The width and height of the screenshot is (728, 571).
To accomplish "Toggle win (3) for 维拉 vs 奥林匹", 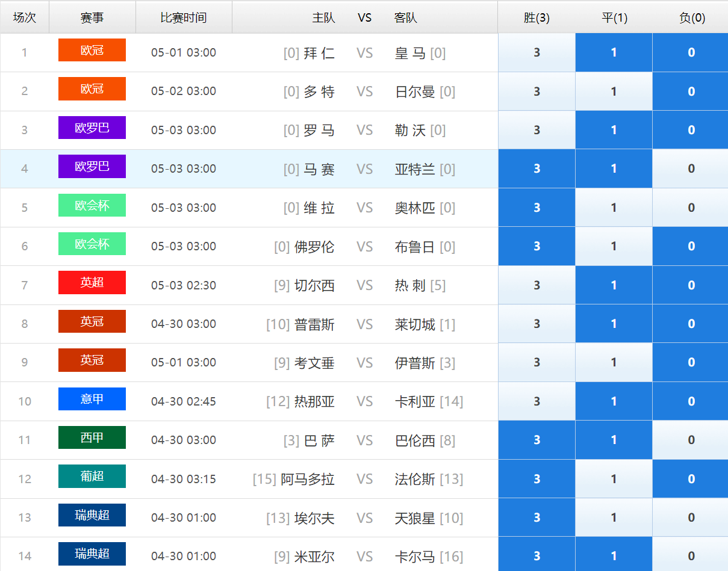I will [537, 208].
